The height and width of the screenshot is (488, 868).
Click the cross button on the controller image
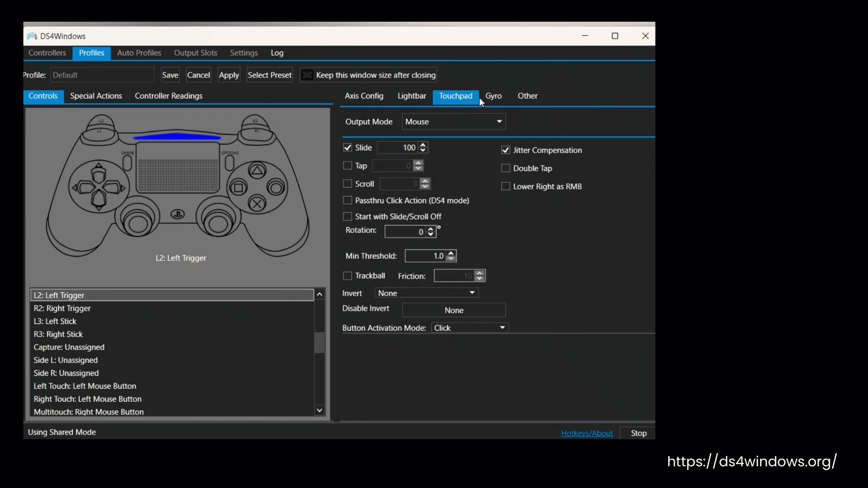click(257, 204)
